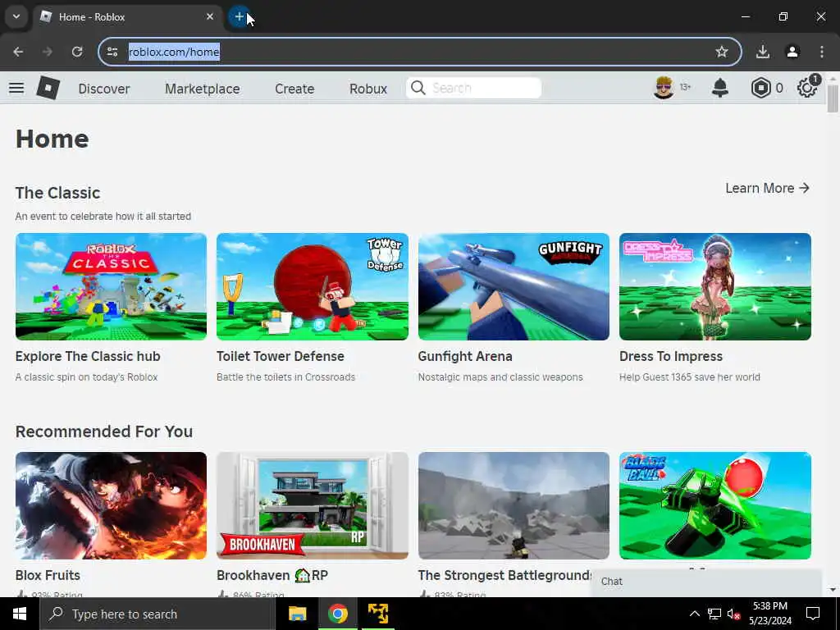Open the avatar profile picture
The width and height of the screenshot is (840, 630).
[x=663, y=88]
